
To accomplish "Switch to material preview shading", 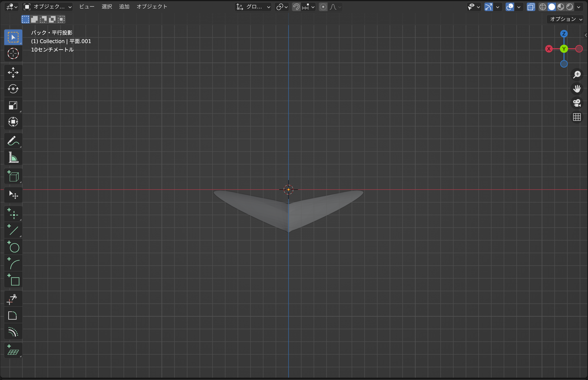I will pos(561,7).
